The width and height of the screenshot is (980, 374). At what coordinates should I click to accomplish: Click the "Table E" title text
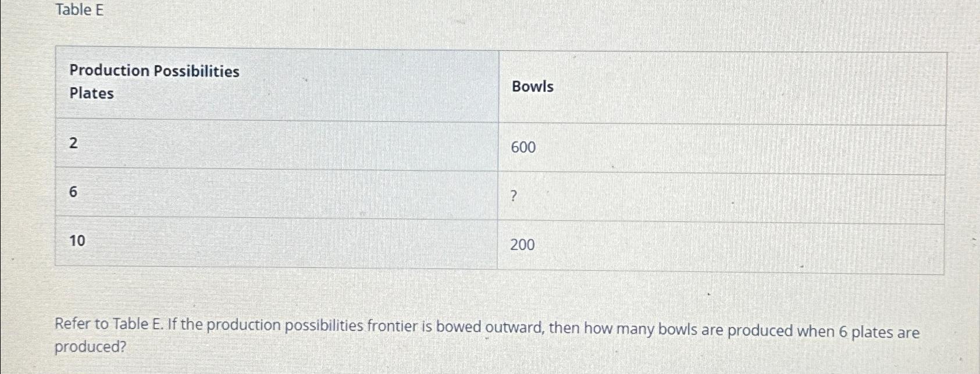click(80, 10)
